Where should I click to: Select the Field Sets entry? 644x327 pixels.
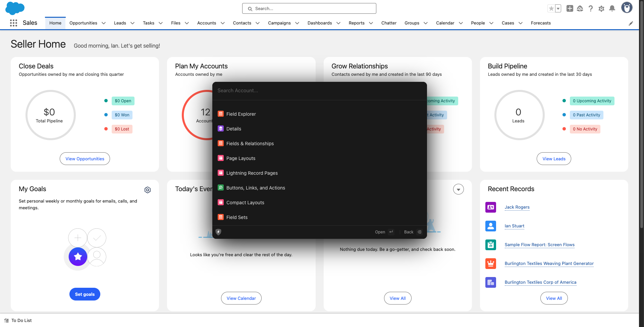[319, 217]
